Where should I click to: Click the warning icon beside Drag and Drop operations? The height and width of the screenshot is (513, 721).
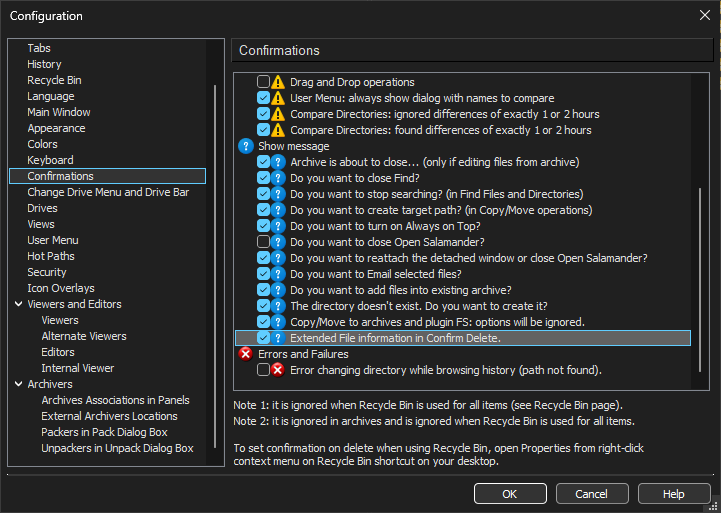(278, 82)
